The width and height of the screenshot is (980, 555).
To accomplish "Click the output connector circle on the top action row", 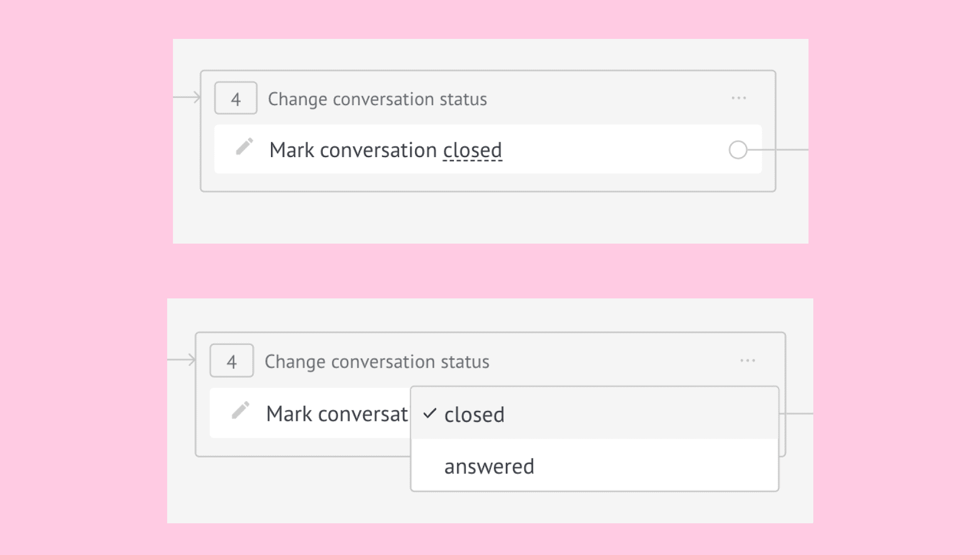I will pos(738,150).
